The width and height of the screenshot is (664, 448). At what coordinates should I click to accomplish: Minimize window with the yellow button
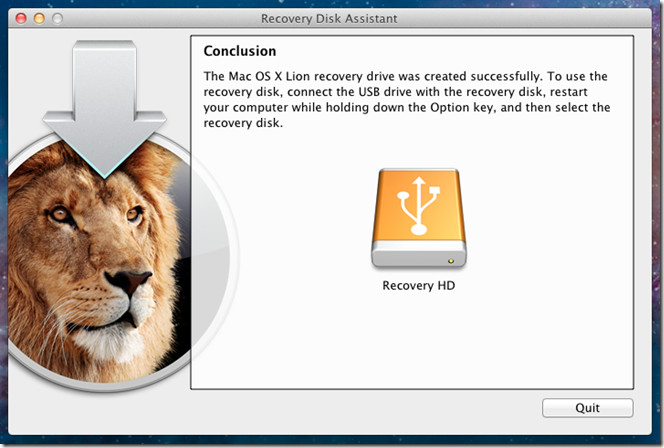pyautogui.click(x=39, y=18)
